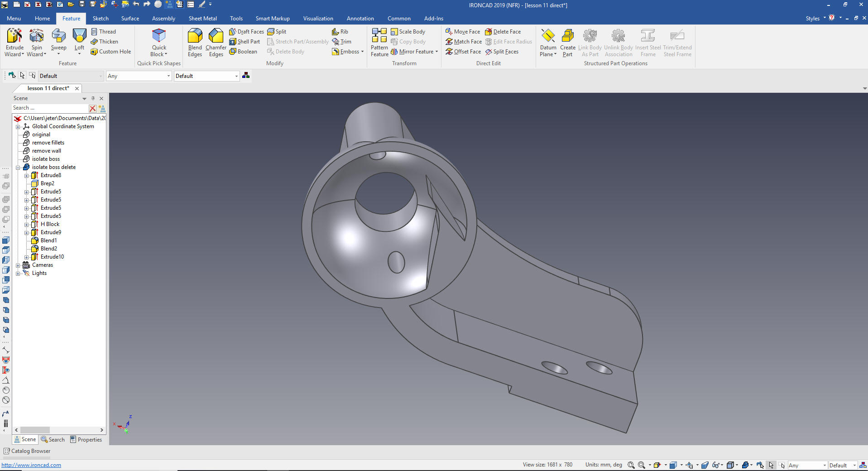868x471 pixels.
Task: Switch to the Home ribbon tab
Action: (42, 19)
